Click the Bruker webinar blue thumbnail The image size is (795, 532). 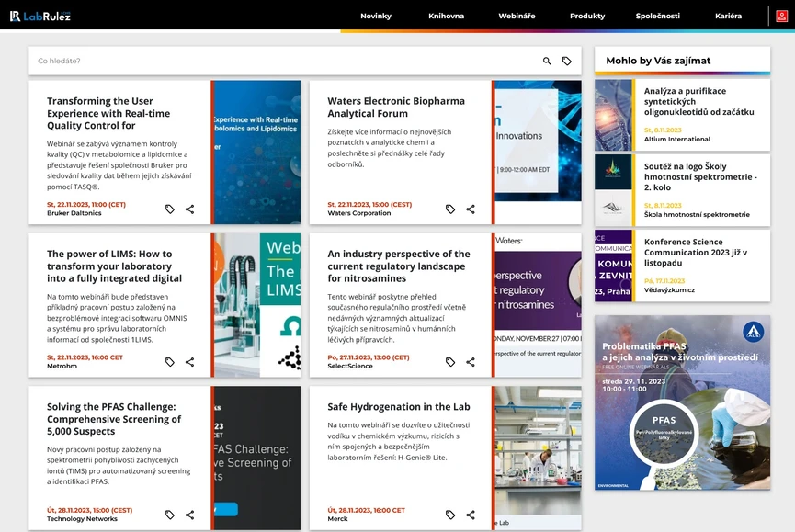(x=257, y=152)
